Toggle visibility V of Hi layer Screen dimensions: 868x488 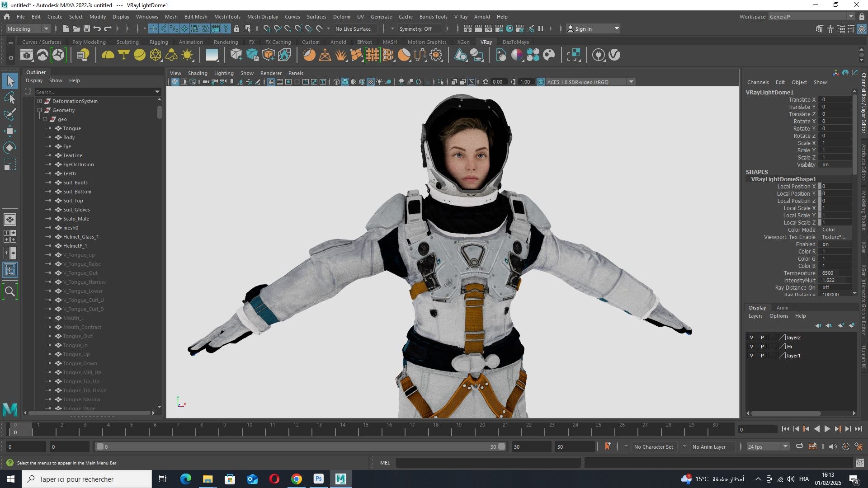(752, 347)
